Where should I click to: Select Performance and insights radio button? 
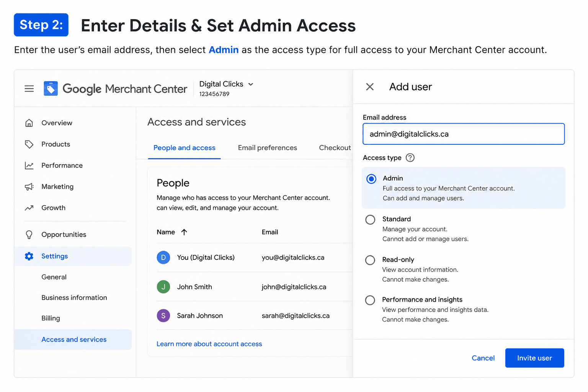370,300
